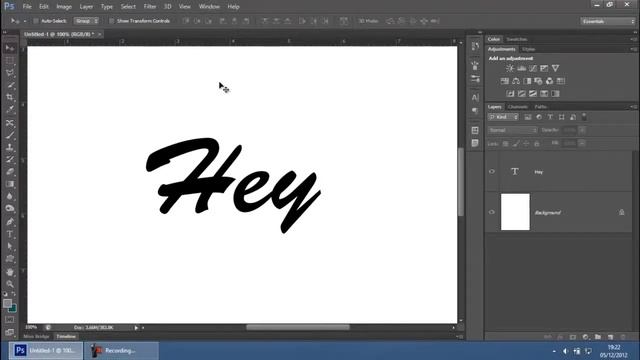Add a Vibrance adjustment
Screen dimensions: 640x360
(x=555, y=68)
